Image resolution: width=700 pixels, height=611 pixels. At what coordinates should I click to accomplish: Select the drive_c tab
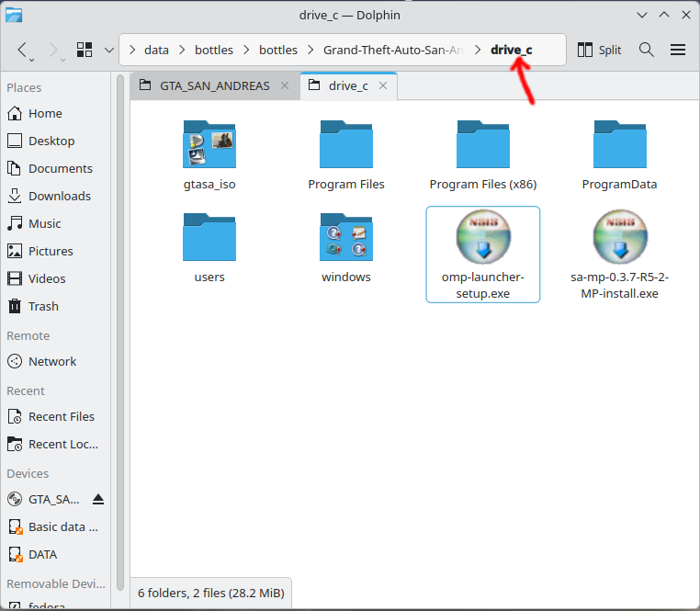(348, 85)
